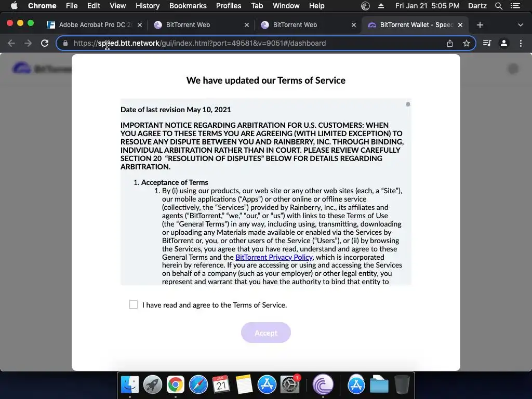Image resolution: width=532 pixels, height=399 pixels.
Task: Close the second BitTorrent Web tab
Action: (x=353, y=25)
